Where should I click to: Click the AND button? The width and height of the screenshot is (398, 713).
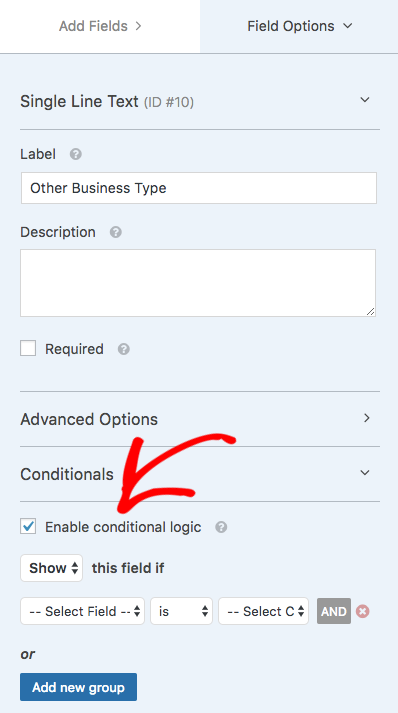334,611
